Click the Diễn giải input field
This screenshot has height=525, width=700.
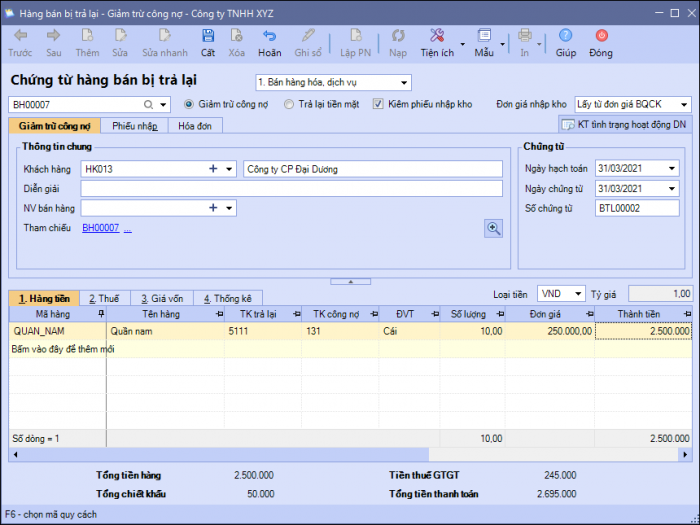pos(291,189)
